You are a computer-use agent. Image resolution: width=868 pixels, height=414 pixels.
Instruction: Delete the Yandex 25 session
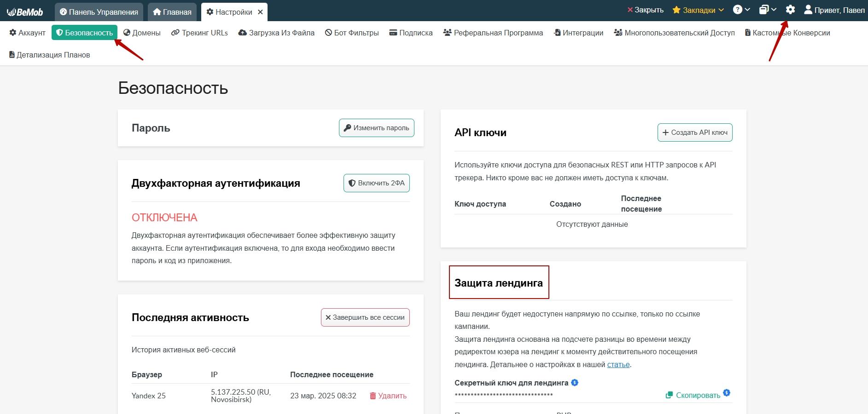(x=388, y=396)
